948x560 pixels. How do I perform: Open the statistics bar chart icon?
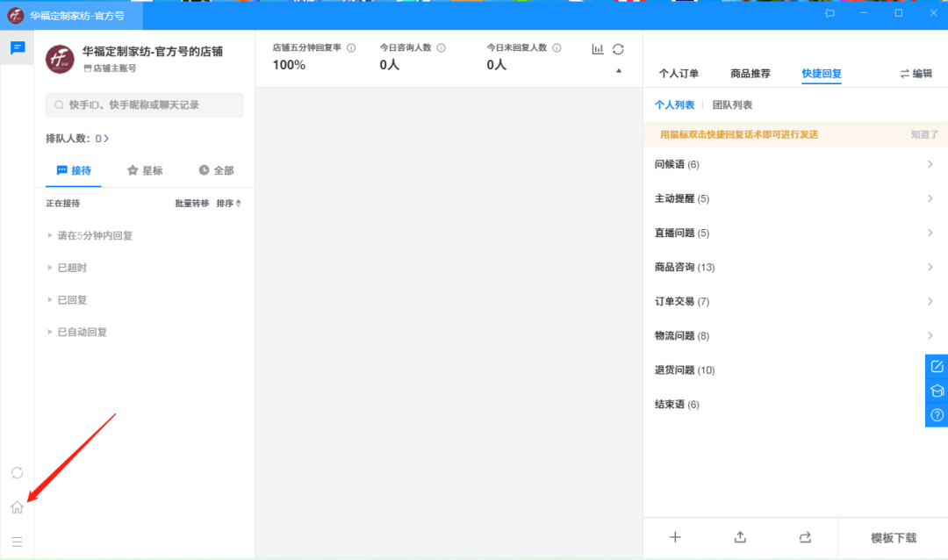598,49
